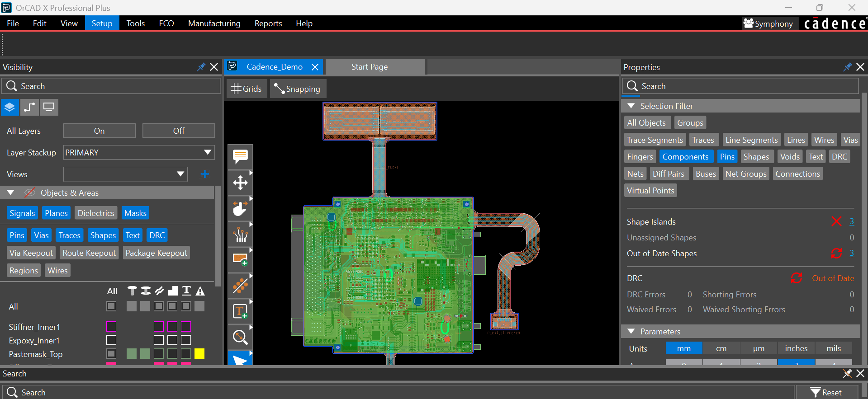Click the DRC update refresh icon

tap(797, 278)
